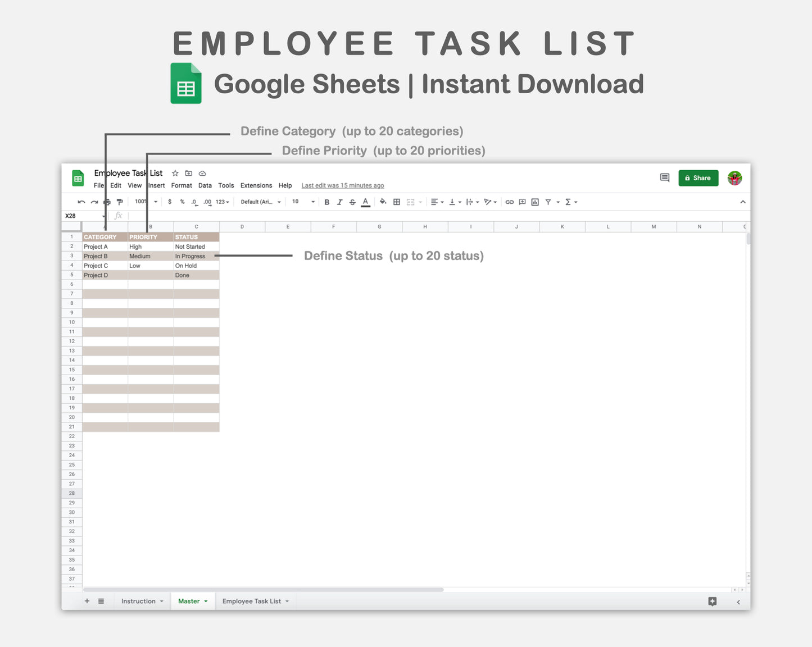Click the Undo arrow icon
812x647 pixels.
coord(81,202)
